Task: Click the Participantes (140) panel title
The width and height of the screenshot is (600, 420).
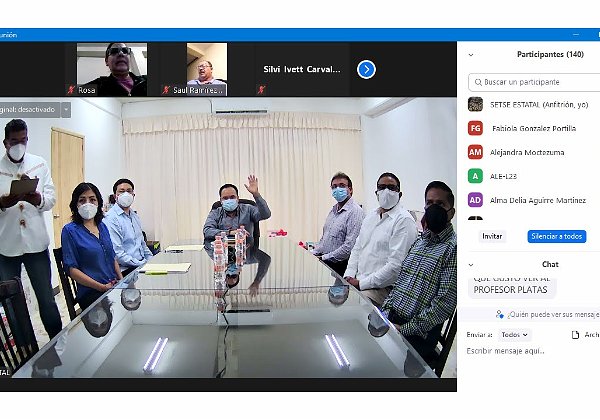Action: pyautogui.click(x=550, y=55)
